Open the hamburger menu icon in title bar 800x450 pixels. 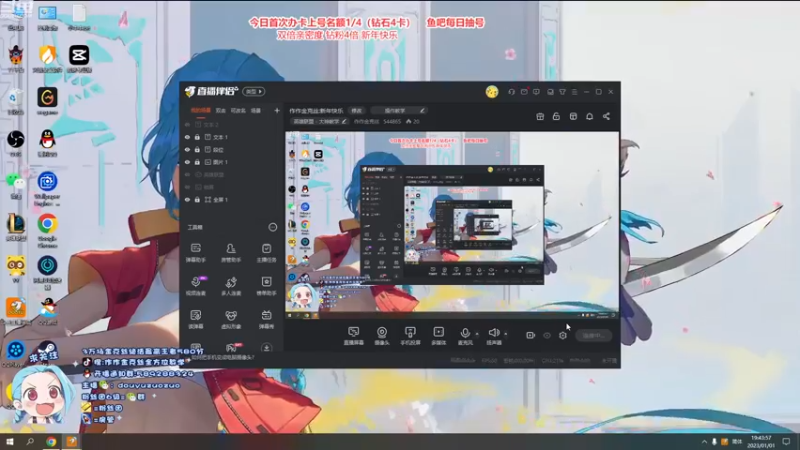(x=574, y=92)
